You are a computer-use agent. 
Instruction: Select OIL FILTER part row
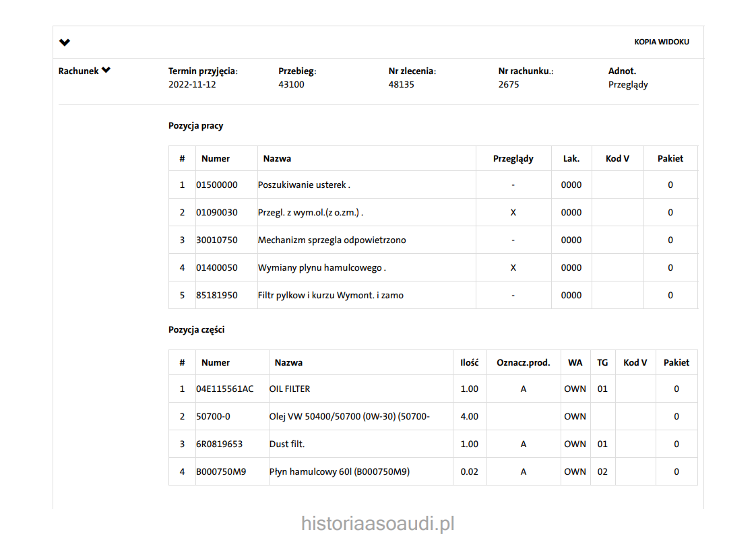click(290, 389)
